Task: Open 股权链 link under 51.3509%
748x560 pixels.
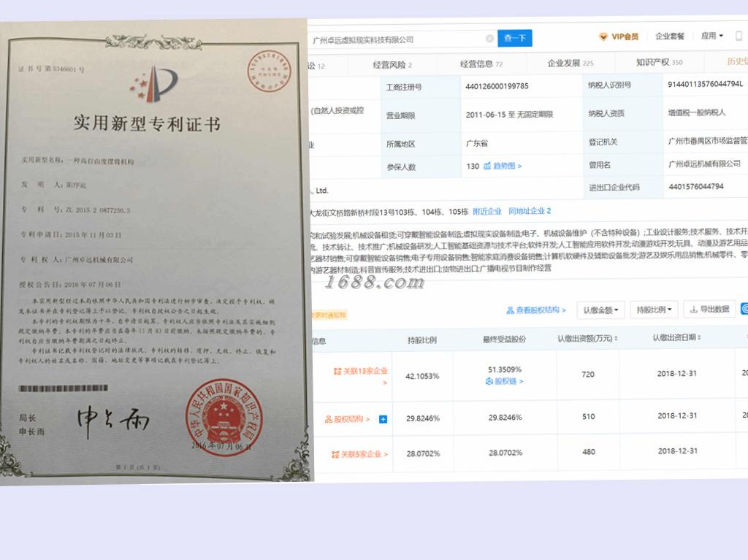Action: (x=508, y=381)
